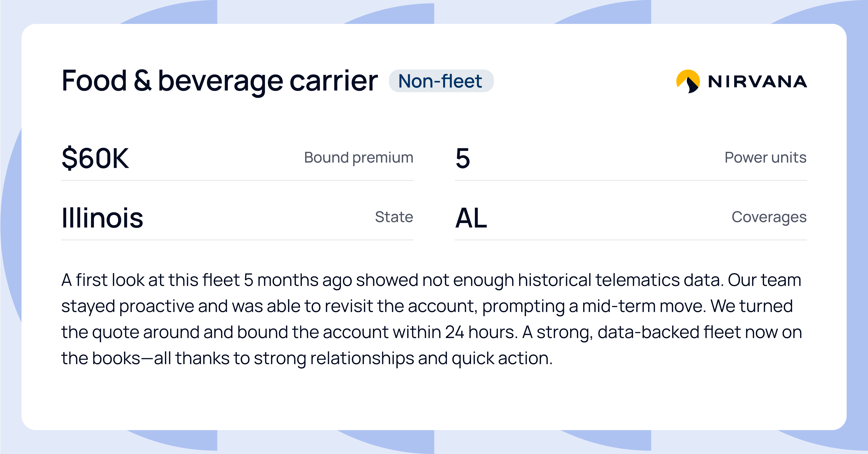The width and height of the screenshot is (868, 454).
Task: Select the Non-fleet badge
Action: click(441, 81)
